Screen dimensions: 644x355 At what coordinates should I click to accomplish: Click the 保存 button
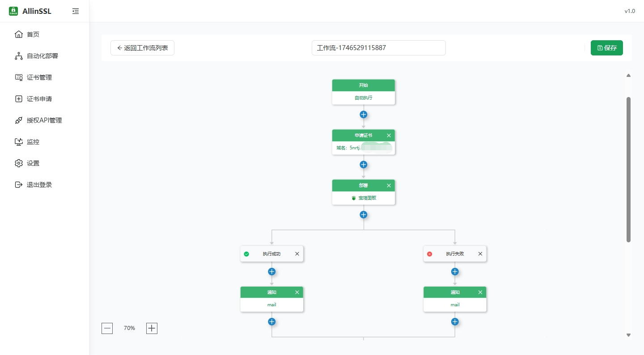[606, 48]
